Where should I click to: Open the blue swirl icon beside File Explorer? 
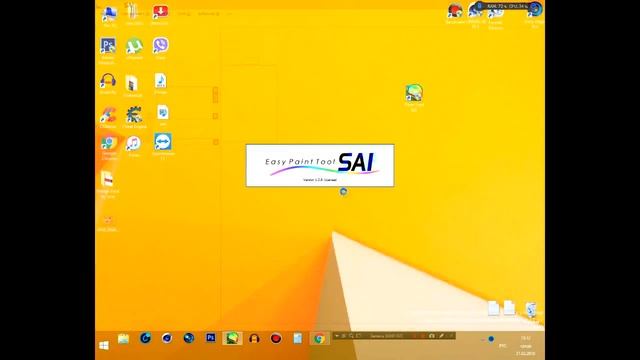pyautogui.click(x=145, y=338)
